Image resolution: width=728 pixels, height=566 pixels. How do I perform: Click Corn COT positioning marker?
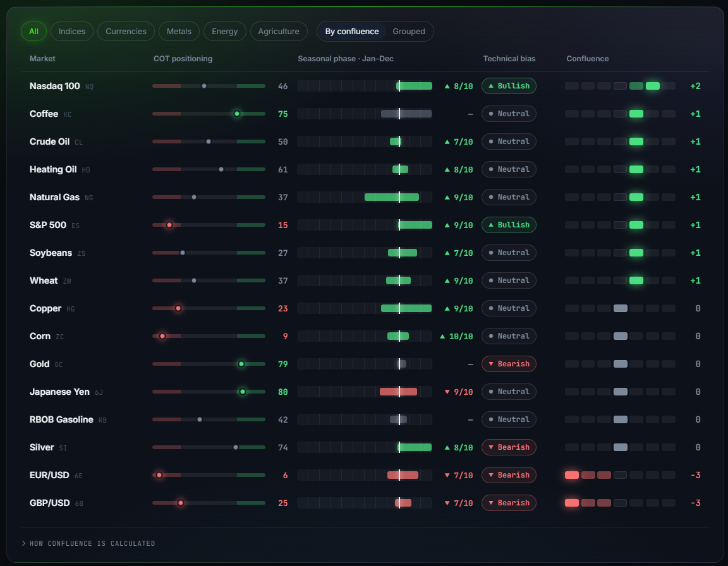coord(162,336)
